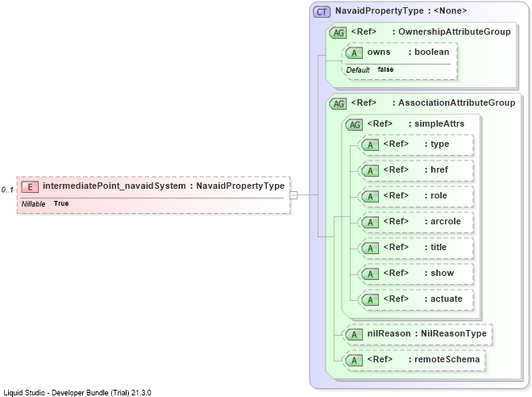Click the A icon for show attribute
This screenshot has height=397, width=532.
[x=370, y=274]
